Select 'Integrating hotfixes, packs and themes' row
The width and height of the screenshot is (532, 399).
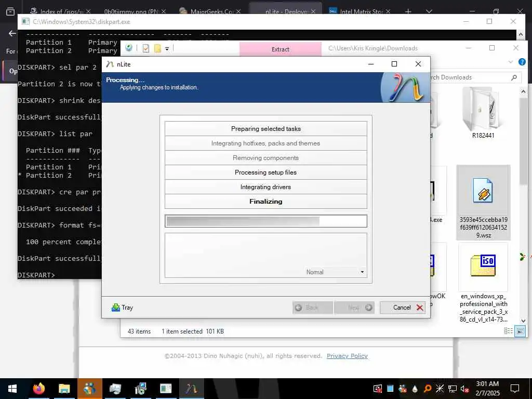tap(265, 143)
